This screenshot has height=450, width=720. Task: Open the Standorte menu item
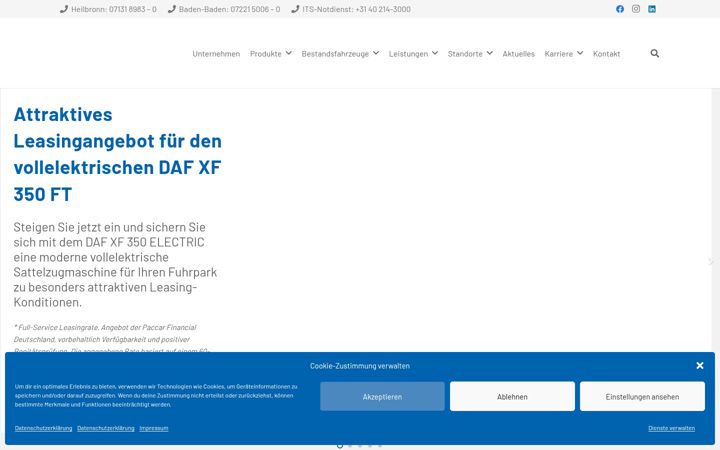[465, 54]
